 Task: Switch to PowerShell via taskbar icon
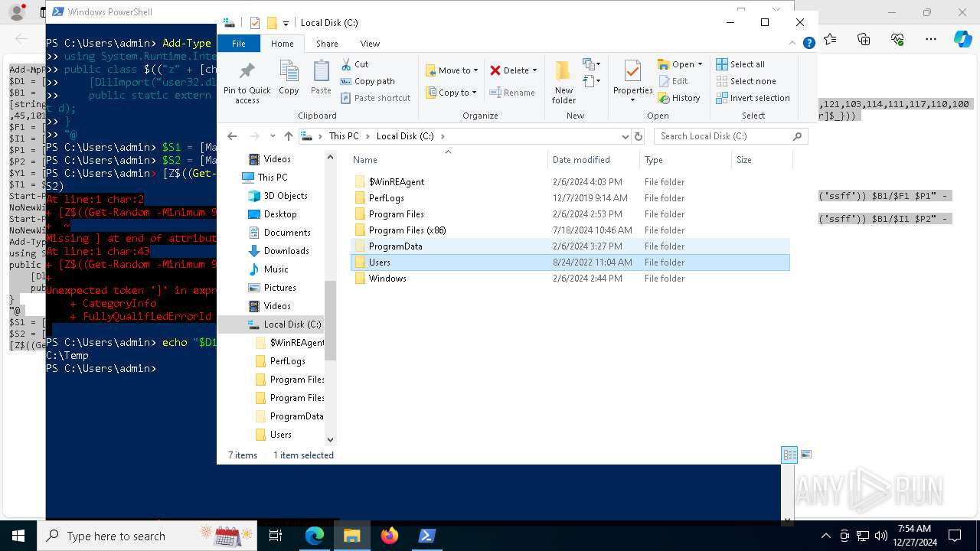(x=427, y=536)
